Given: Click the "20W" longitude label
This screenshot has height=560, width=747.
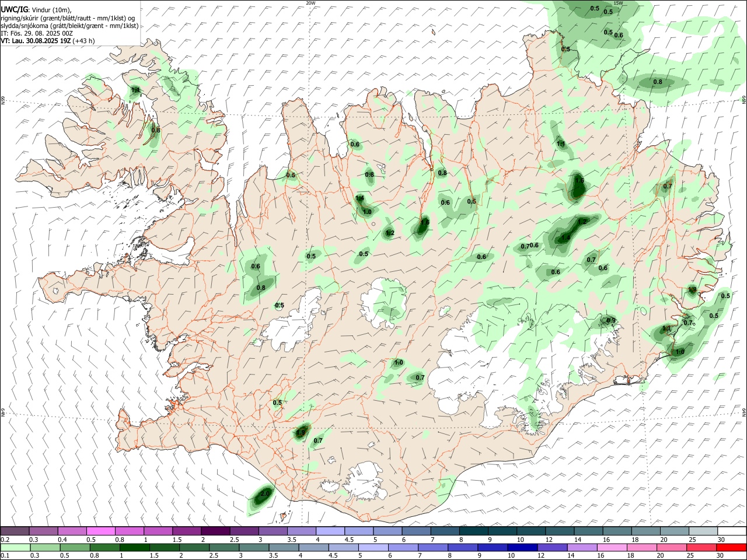Looking at the screenshot, I should (x=310, y=3).
